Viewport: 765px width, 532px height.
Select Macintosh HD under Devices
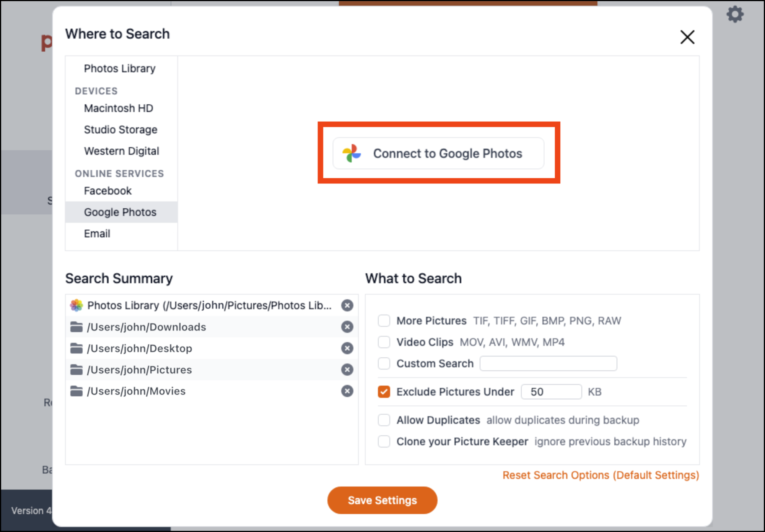click(118, 108)
